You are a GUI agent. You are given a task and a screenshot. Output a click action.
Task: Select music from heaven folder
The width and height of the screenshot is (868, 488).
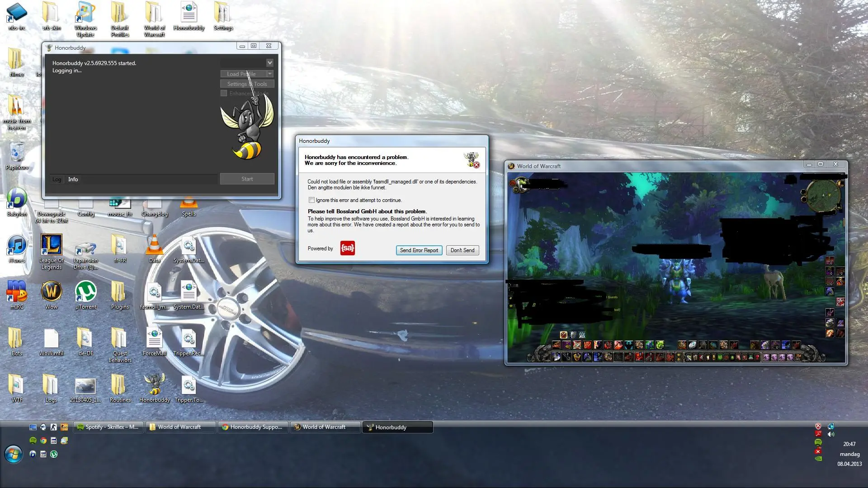17,113
